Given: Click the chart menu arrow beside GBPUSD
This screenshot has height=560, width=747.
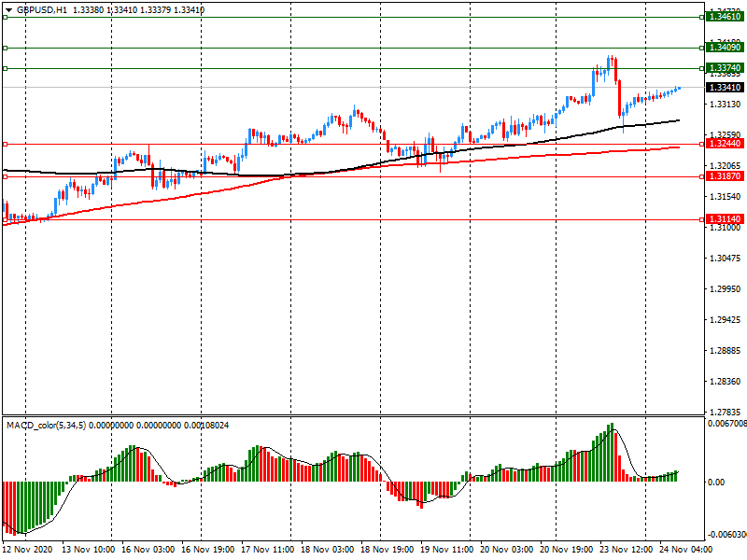Looking at the screenshot, I should tap(7, 10).
